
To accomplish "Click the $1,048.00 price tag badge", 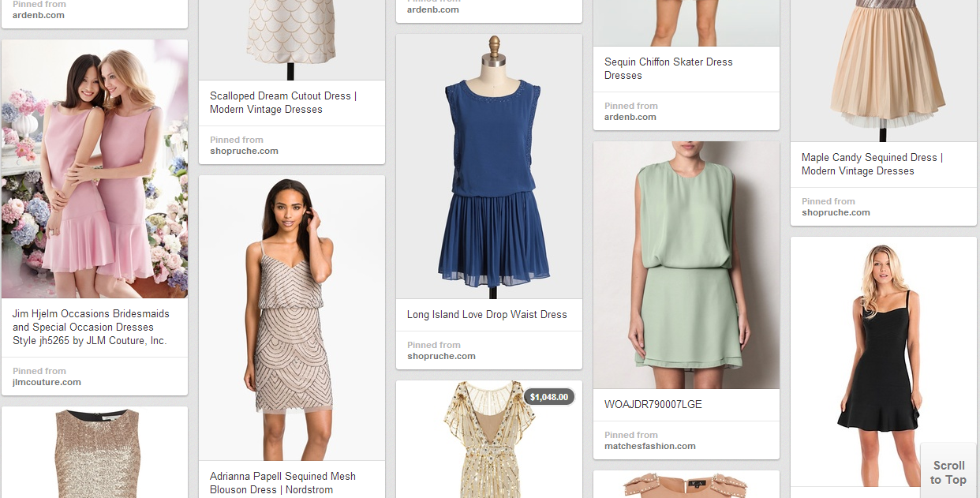I will (548, 397).
